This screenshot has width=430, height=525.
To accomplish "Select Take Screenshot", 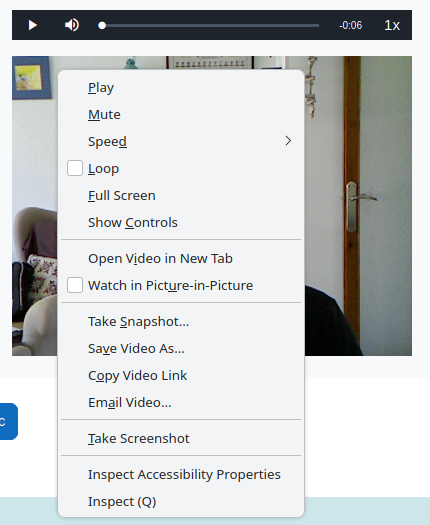I will click(181, 438).
